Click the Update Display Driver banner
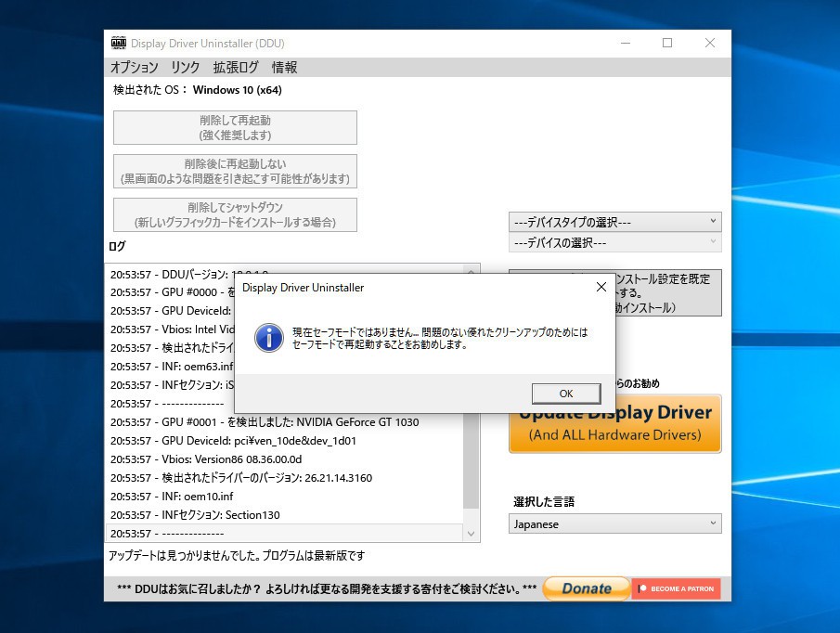Screen dimensions: 840x633 coord(615,424)
